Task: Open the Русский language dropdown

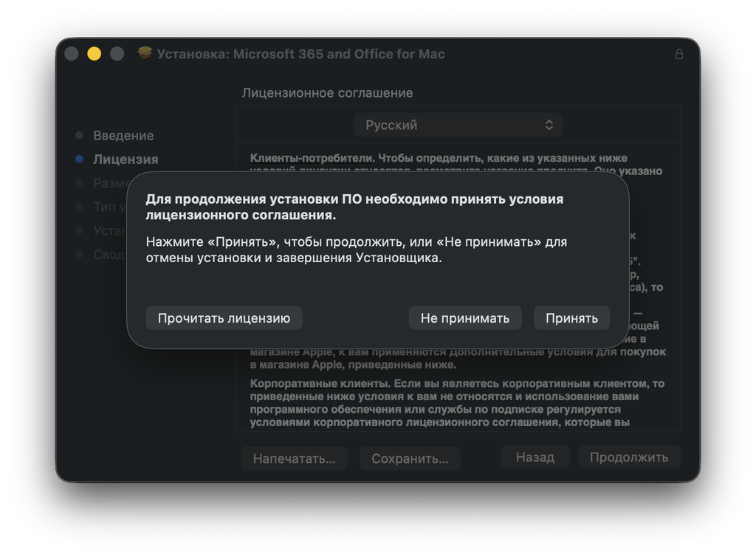Action: [458, 125]
